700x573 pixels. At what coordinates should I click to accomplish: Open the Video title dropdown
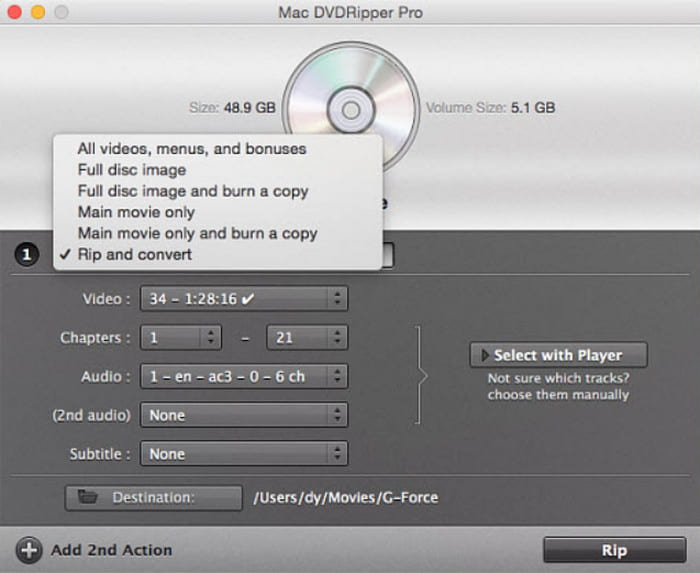click(244, 299)
